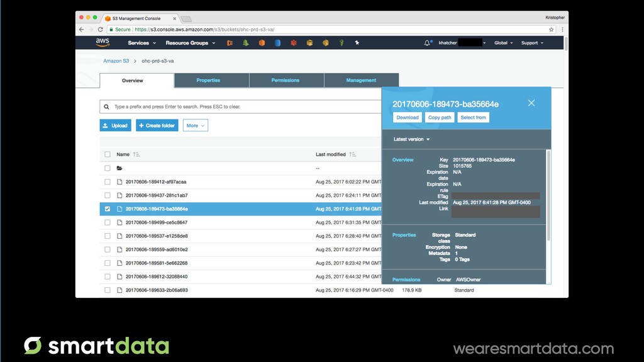
Task: Open object 20170606-189437-281c1ab7
Action: pos(157,195)
